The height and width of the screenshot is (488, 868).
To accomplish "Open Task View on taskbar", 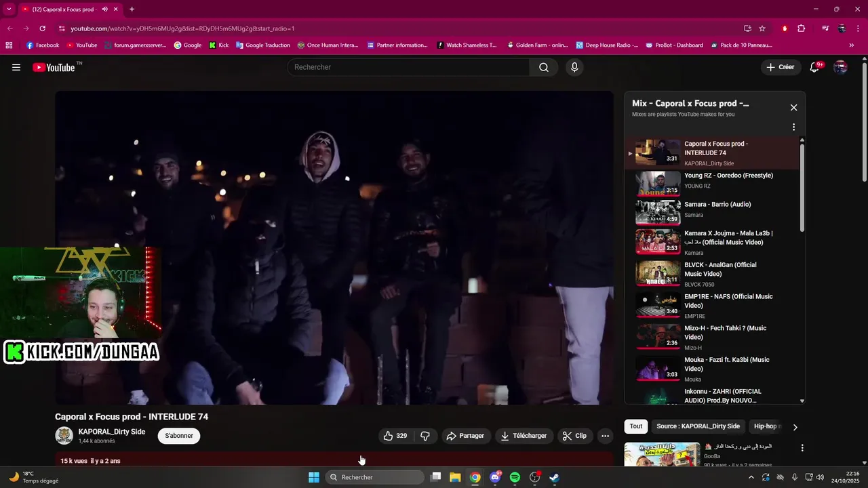I will click(436, 477).
